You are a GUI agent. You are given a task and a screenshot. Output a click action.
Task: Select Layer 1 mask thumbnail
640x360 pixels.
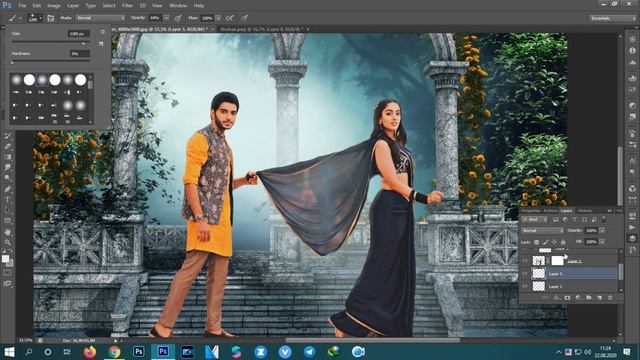(x=557, y=260)
